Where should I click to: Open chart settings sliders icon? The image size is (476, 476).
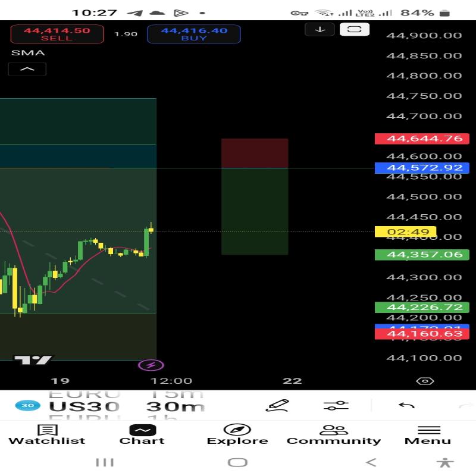(x=336, y=406)
